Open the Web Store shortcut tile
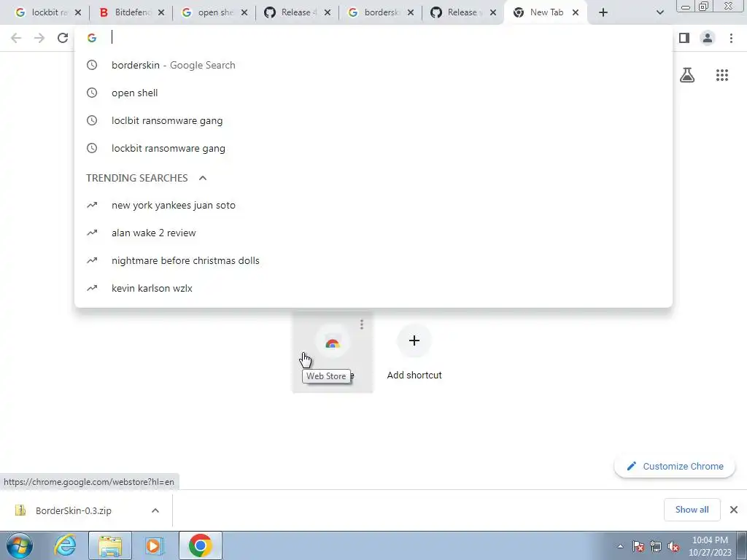The height and width of the screenshot is (560, 747). click(333, 351)
